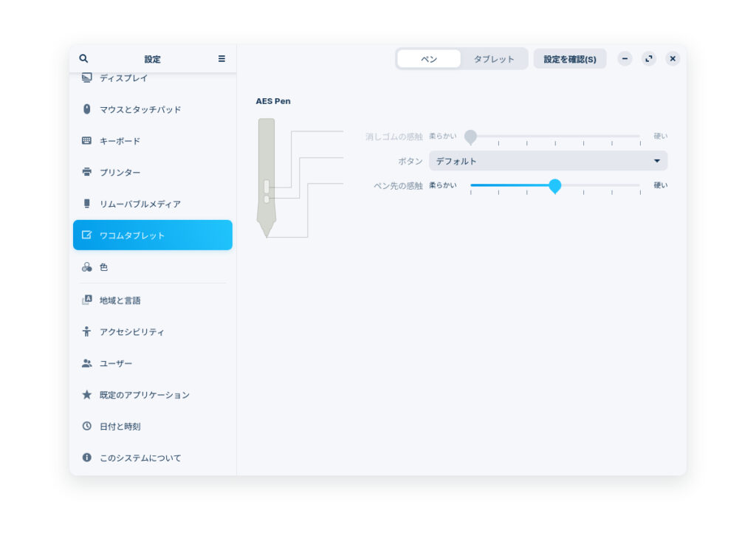Maximize the settings window
This screenshot has height=533, width=756.
[x=649, y=58]
